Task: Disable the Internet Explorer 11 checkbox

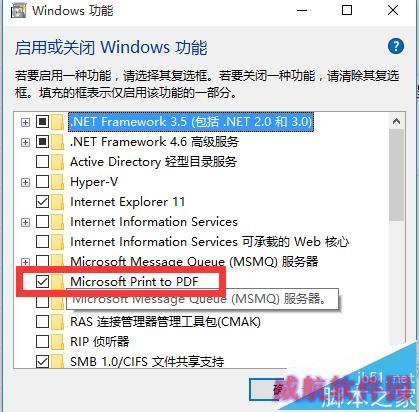Action: coord(42,202)
